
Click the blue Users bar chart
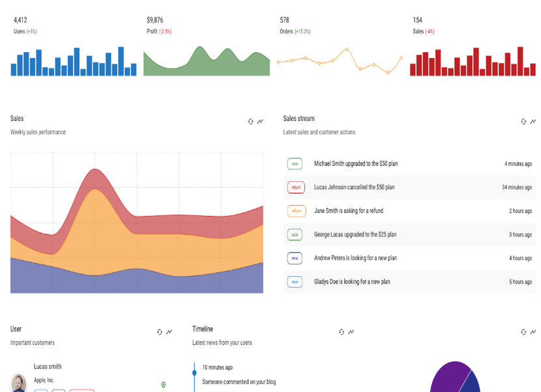pos(74,61)
